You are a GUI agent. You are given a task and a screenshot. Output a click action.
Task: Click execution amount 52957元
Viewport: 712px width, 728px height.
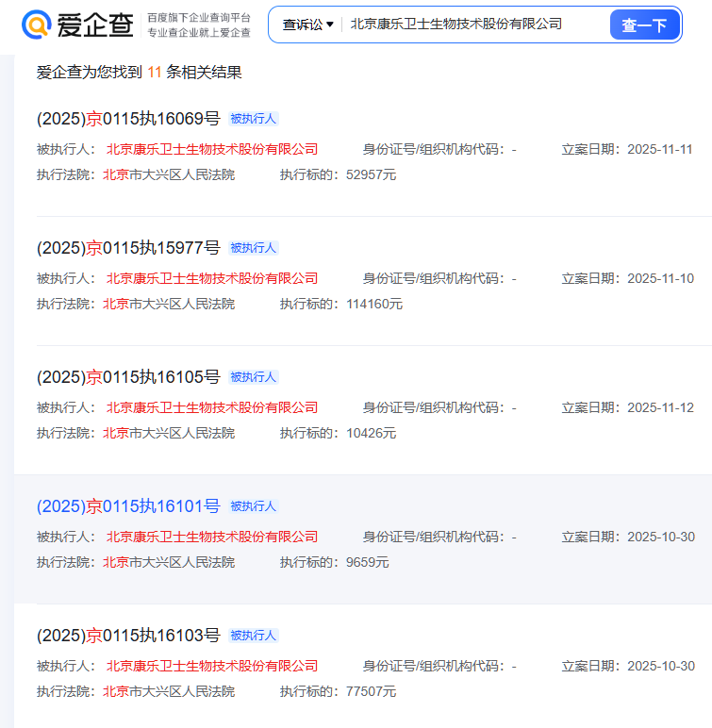pos(372,175)
